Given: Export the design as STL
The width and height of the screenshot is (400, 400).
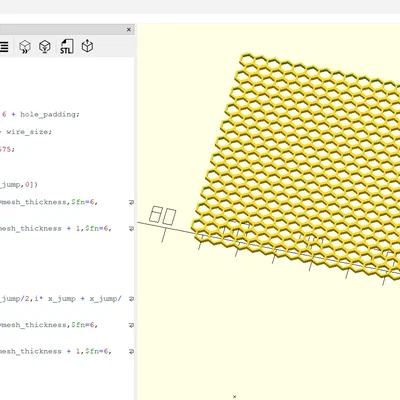Looking at the screenshot, I should 67,47.
